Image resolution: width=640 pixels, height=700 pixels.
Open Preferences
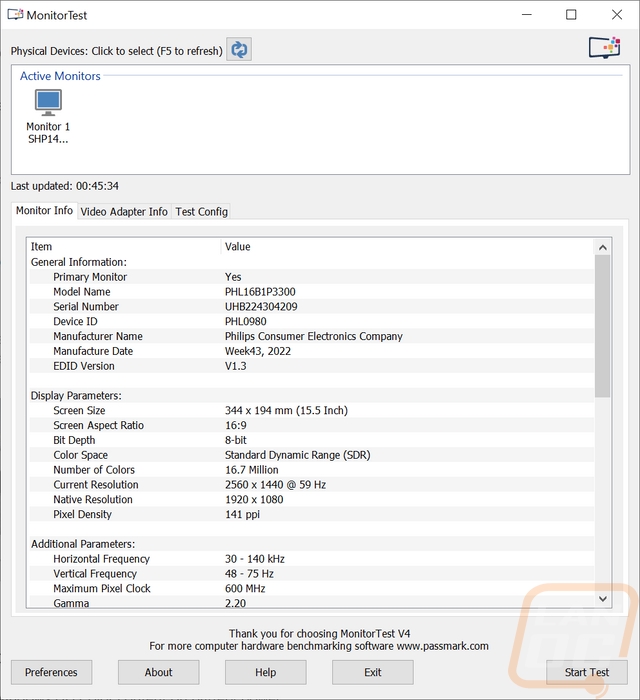click(x=51, y=672)
